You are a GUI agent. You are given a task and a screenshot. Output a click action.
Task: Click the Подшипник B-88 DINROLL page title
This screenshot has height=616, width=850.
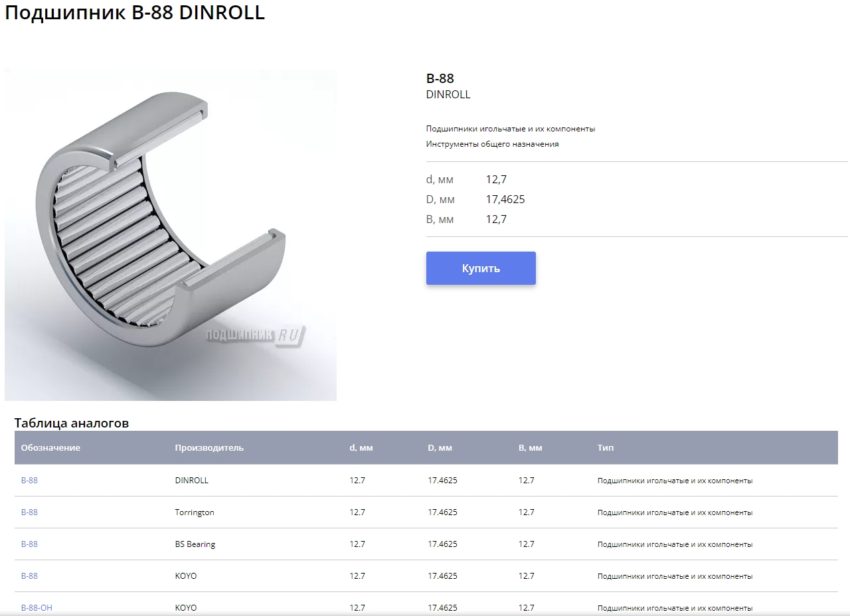pos(135,13)
